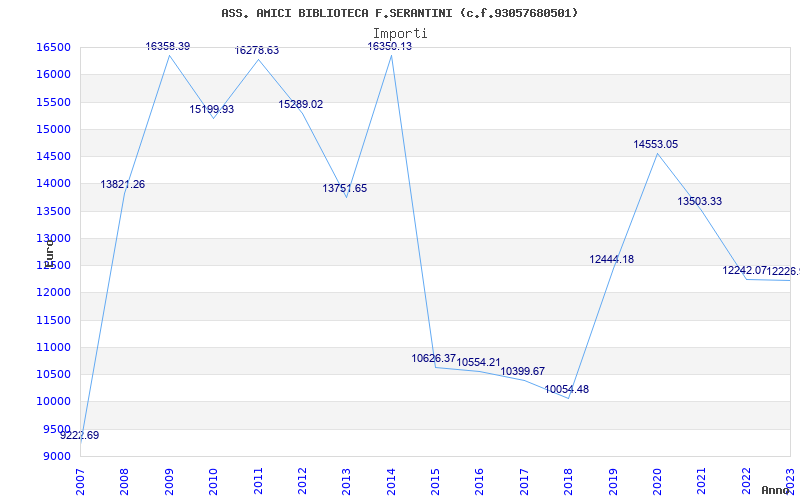Image resolution: width=800 pixels, height=500 pixels.
Task: Click y-axis value 11000
Action: pyautogui.click(x=53, y=347)
